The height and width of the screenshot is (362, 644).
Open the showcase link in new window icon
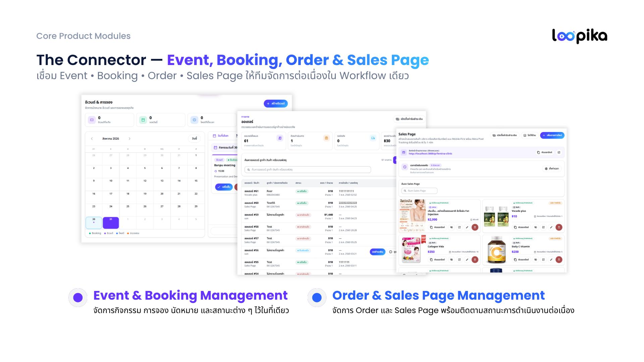click(x=559, y=153)
